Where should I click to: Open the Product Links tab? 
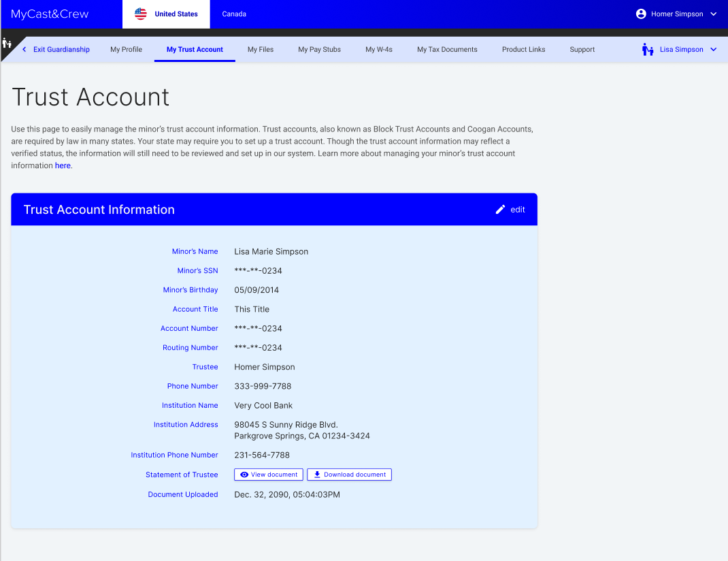click(524, 49)
